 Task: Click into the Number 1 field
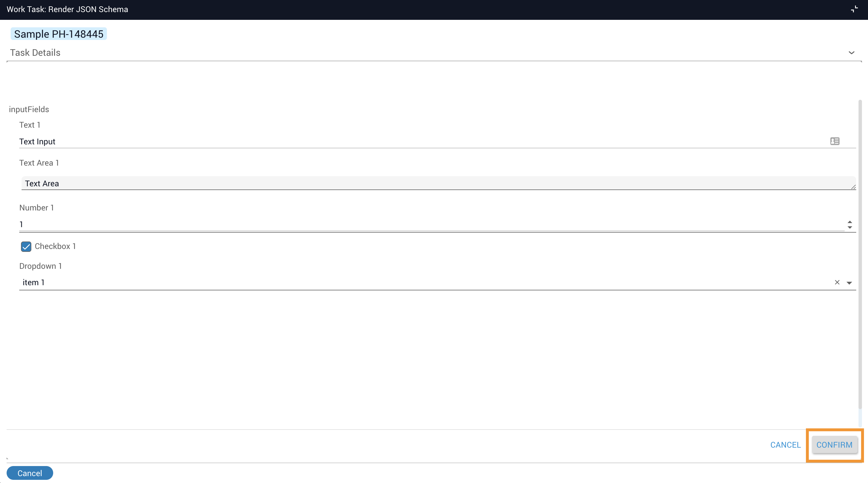tap(404, 225)
